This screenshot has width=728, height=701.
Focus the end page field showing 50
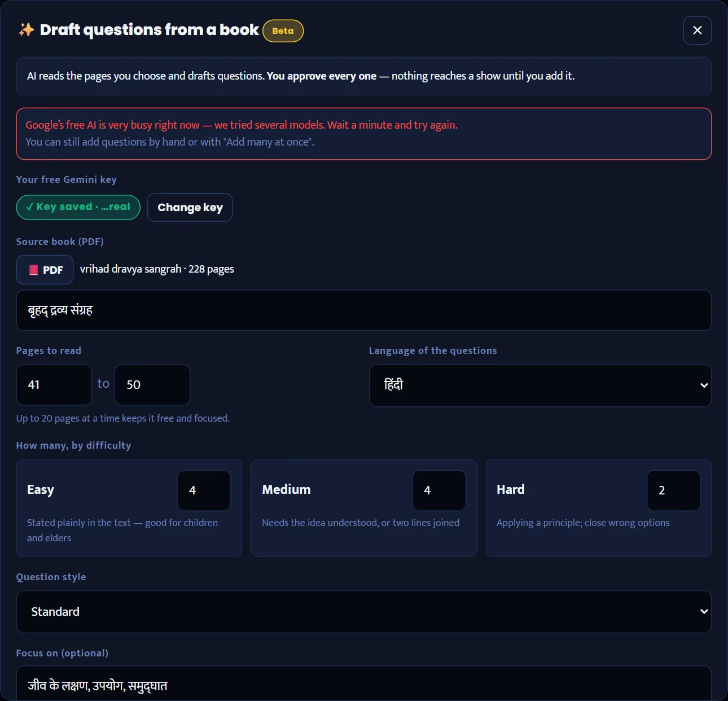152,384
